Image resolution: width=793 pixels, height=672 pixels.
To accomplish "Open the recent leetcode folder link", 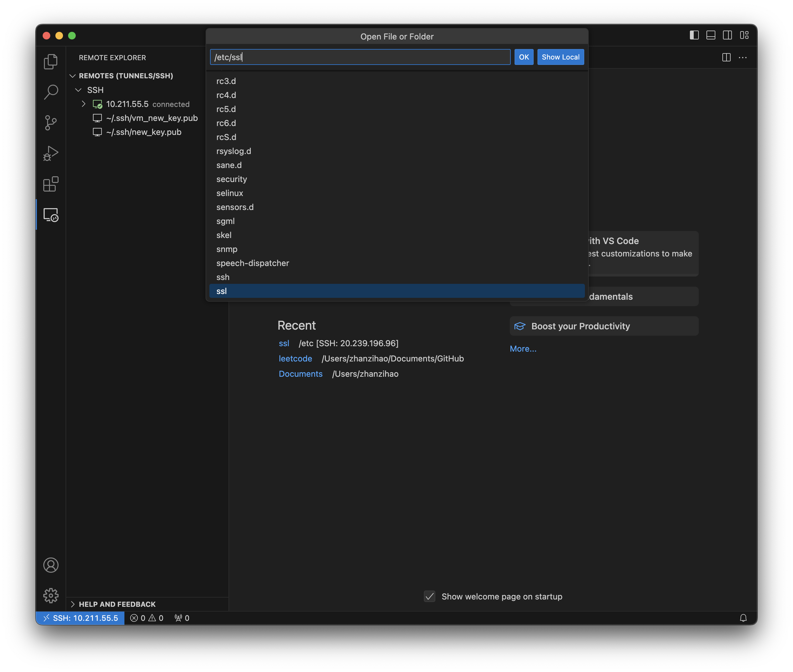I will 295,359.
